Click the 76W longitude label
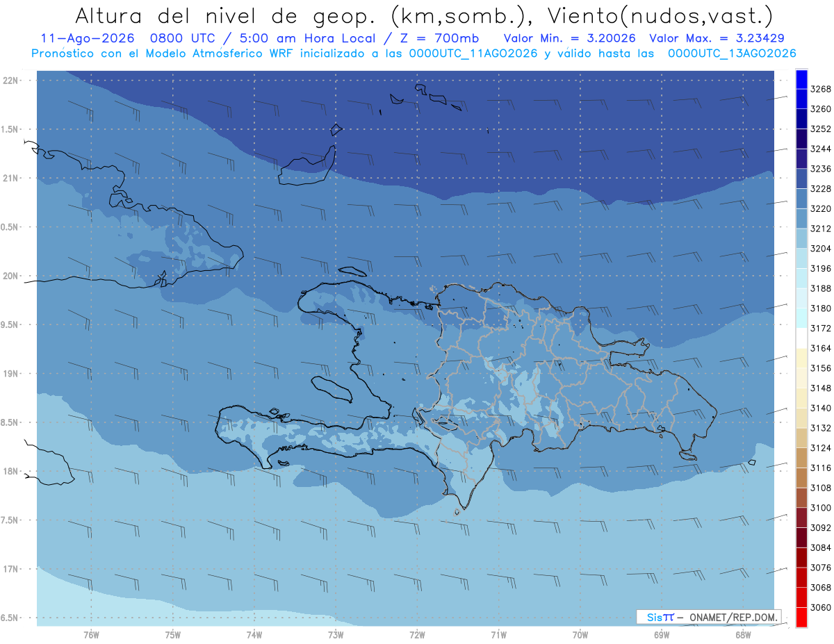 click(x=91, y=635)
